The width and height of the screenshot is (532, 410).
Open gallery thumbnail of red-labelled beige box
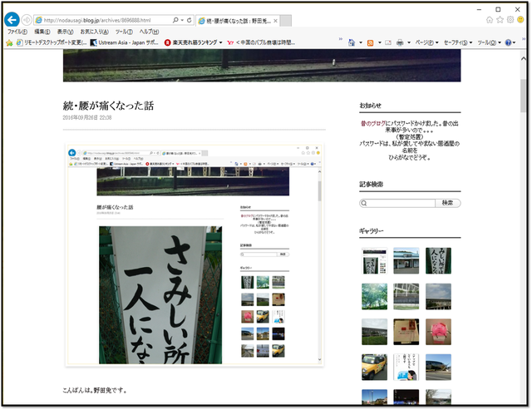coord(406,332)
